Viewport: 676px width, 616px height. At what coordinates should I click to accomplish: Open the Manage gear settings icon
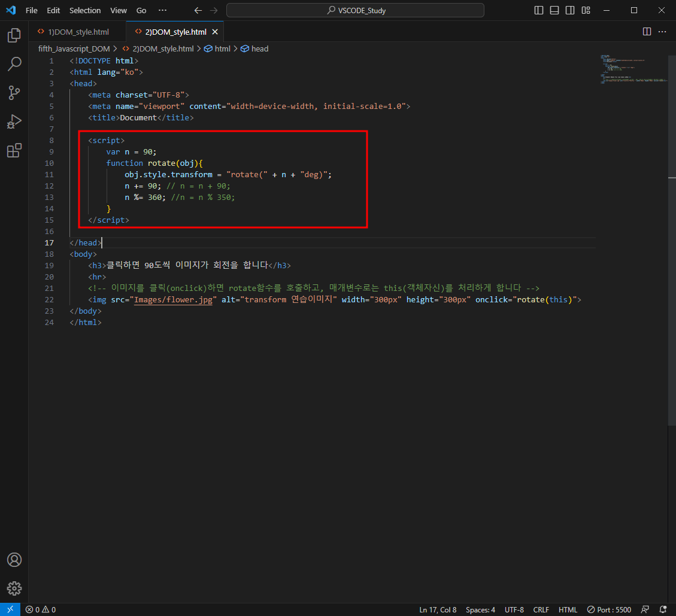14,588
